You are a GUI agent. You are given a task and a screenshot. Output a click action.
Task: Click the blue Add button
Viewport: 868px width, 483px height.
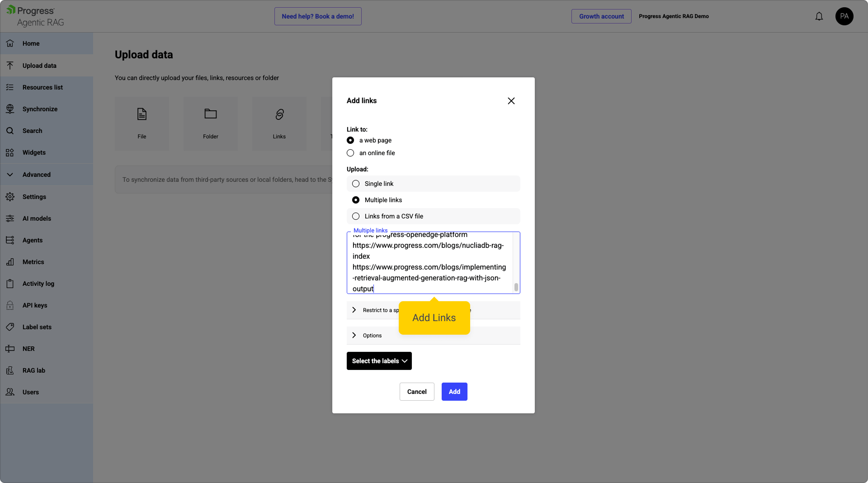454,392
